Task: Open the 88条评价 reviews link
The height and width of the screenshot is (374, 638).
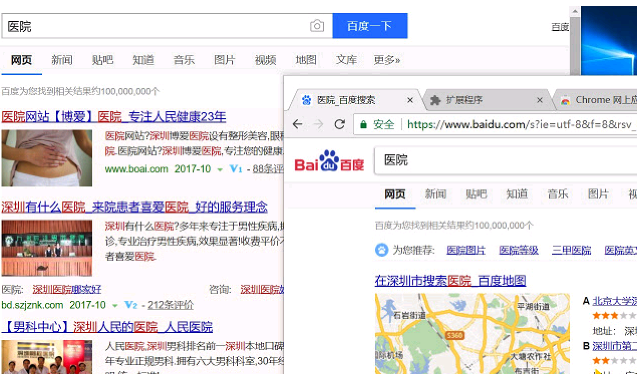Action: (268, 168)
